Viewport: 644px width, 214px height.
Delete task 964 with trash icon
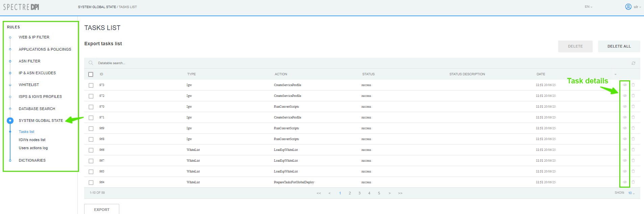point(633,182)
